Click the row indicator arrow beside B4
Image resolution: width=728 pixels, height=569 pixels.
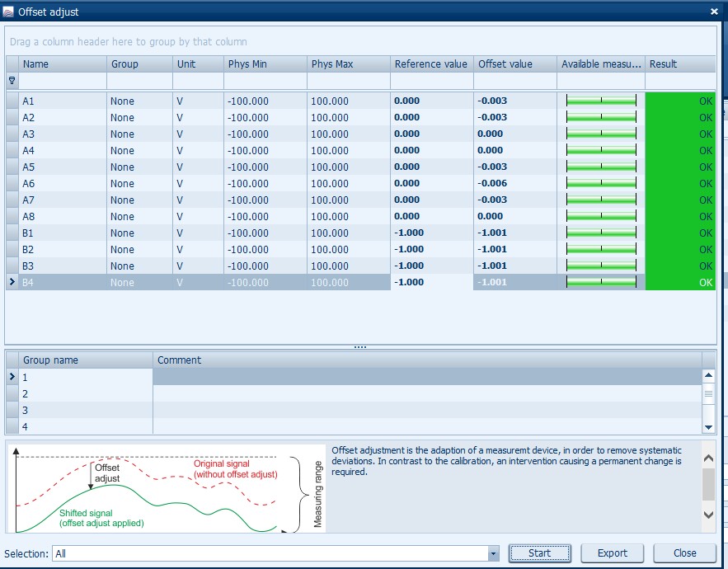(12, 282)
